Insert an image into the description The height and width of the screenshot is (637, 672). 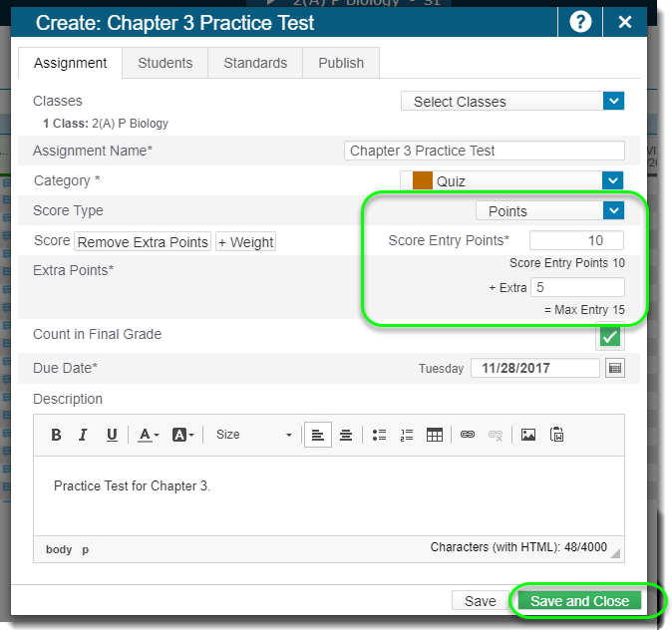click(x=528, y=435)
